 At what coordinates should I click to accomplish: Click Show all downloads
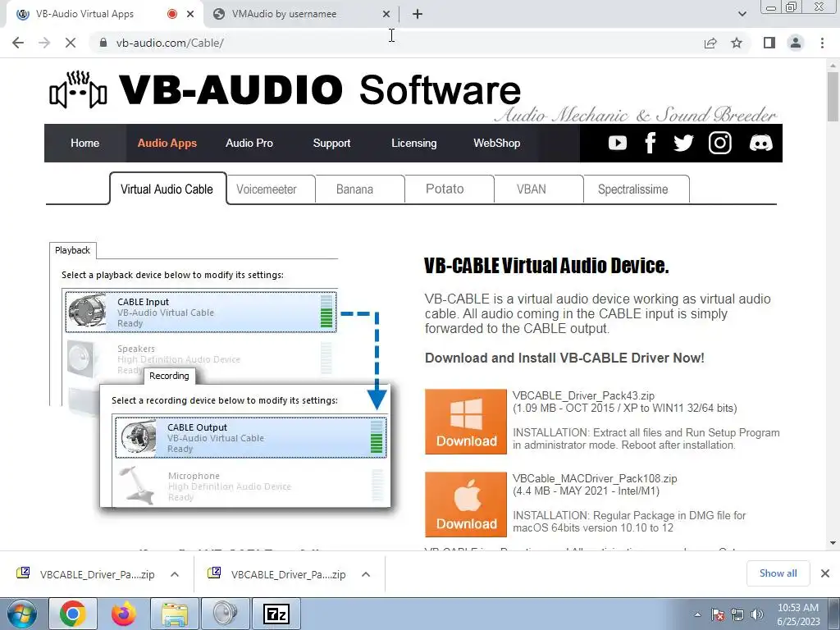778,573
